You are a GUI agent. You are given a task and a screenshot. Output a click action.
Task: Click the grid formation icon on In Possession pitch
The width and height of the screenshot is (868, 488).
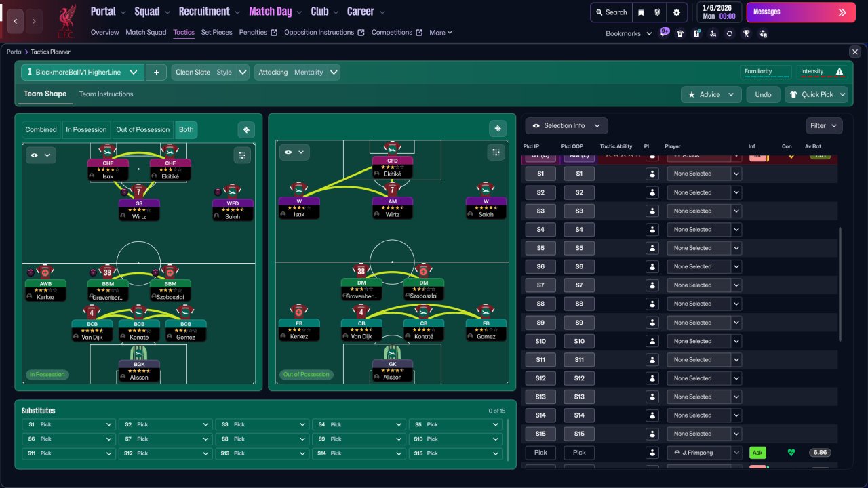(242, 155)
